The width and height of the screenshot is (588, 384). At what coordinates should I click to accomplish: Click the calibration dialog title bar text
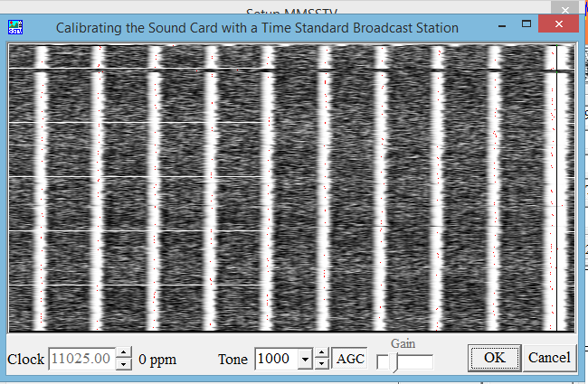pos(257,28)
